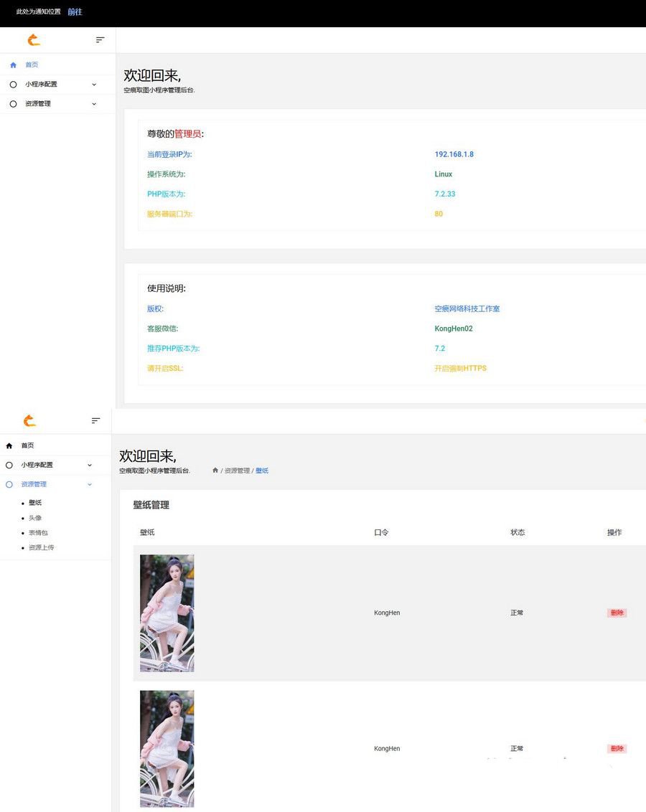Select the circle toggle next to 资源管理

pos(13,103)
